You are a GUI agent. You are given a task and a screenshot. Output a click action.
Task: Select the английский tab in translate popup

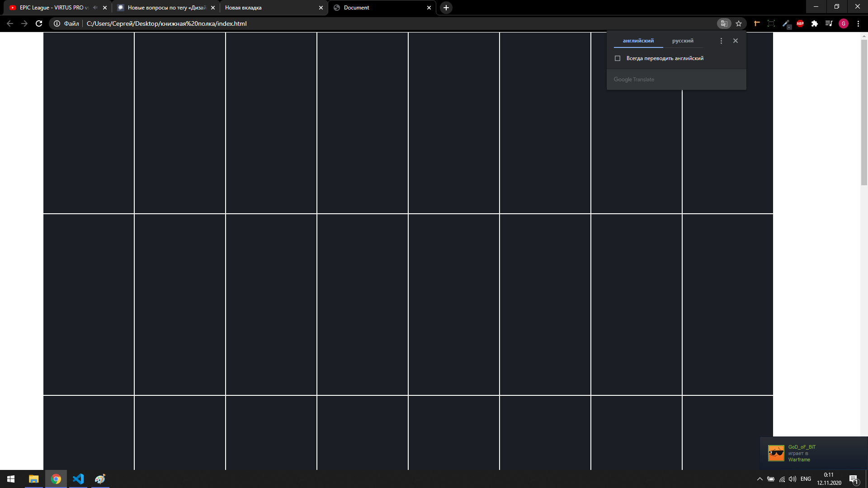click(638, 41)
